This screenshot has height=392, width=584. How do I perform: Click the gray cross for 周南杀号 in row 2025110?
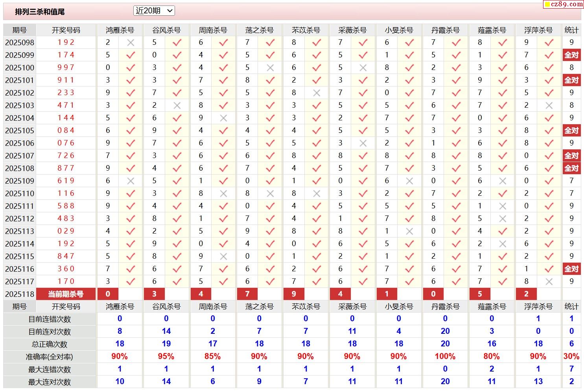click(x=223, y=193)
